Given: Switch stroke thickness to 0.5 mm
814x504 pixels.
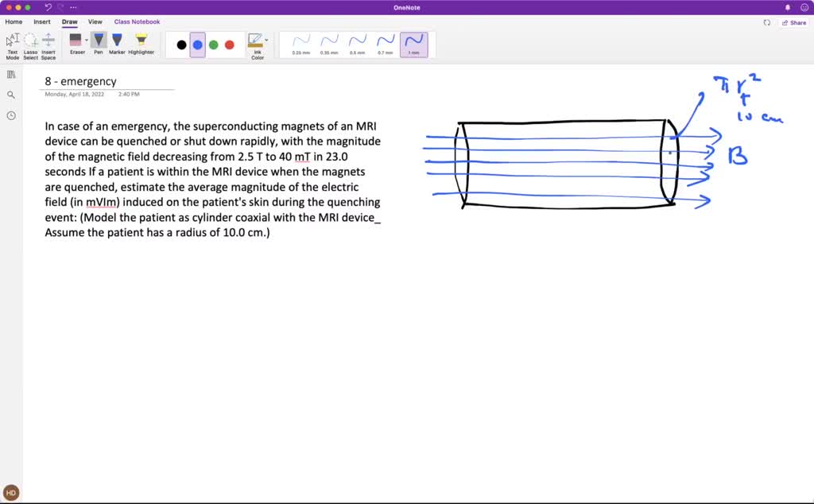Looking at the screenshot, I should click(x=357, y=44).
